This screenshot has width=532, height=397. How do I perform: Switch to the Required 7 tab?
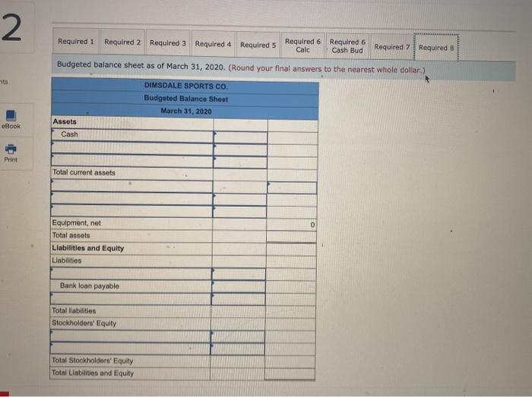(x=391, y=47)
